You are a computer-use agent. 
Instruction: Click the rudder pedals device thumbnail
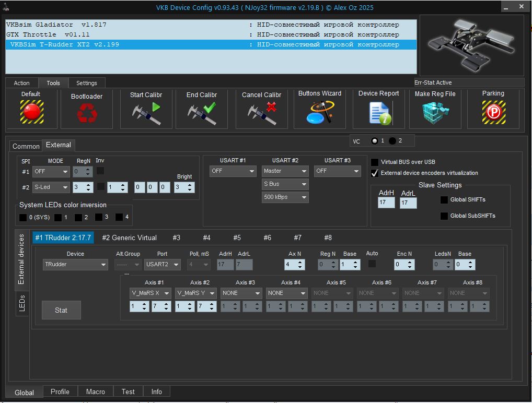(471, 45)
